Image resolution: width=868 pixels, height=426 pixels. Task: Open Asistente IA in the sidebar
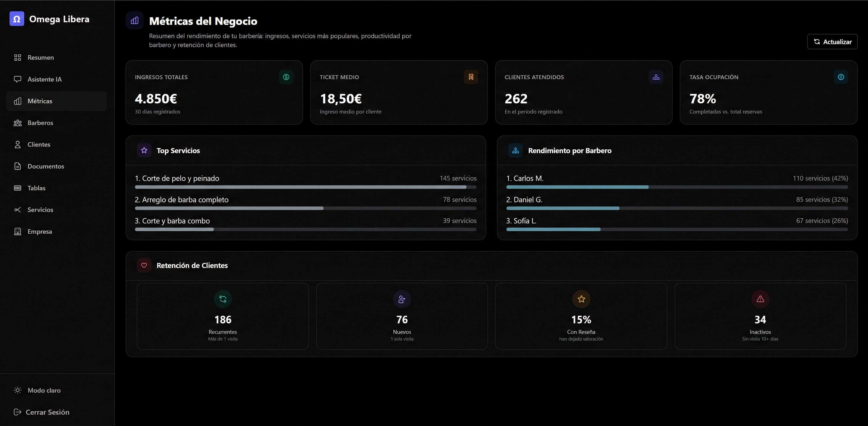[x=56, y=79]
